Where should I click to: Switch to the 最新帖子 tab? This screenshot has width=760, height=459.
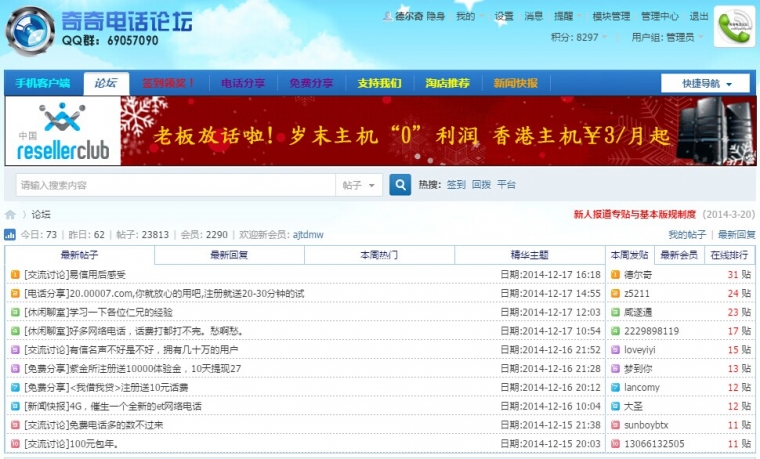(79, 255)
